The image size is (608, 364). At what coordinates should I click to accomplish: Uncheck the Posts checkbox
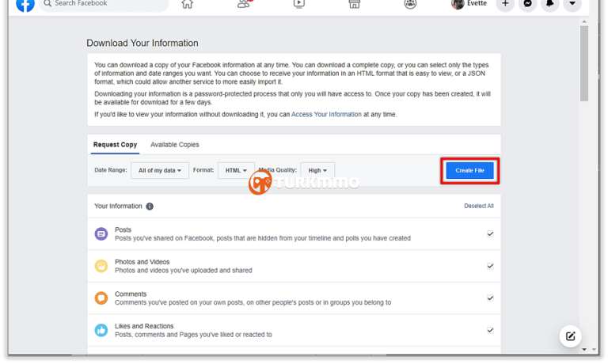tap(490, 233)
